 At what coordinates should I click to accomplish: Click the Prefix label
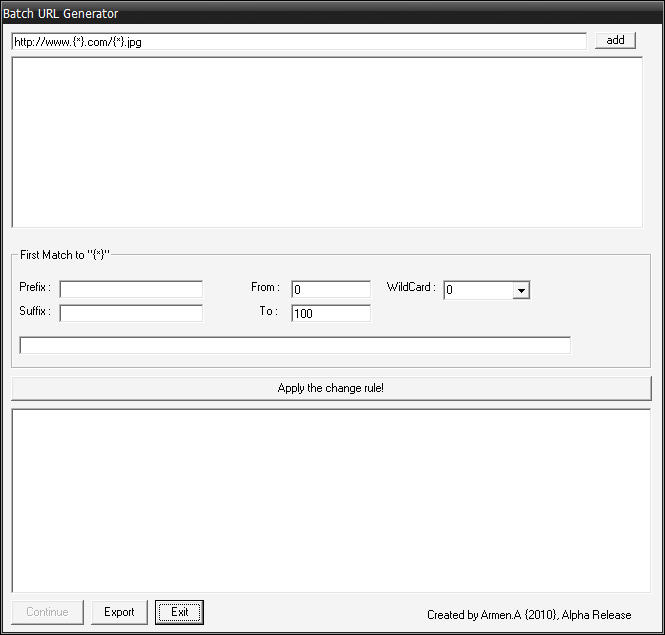(35, 287)
